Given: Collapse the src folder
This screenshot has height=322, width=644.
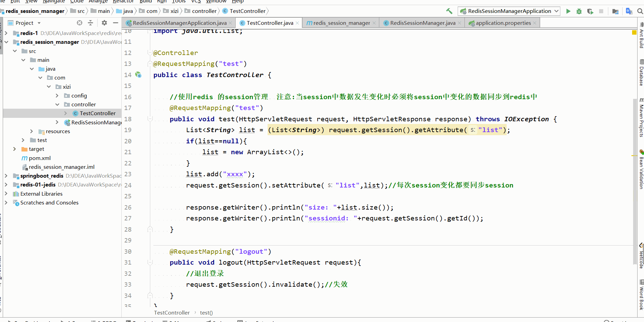Looking at the screenshot, I should pos(15,51).
